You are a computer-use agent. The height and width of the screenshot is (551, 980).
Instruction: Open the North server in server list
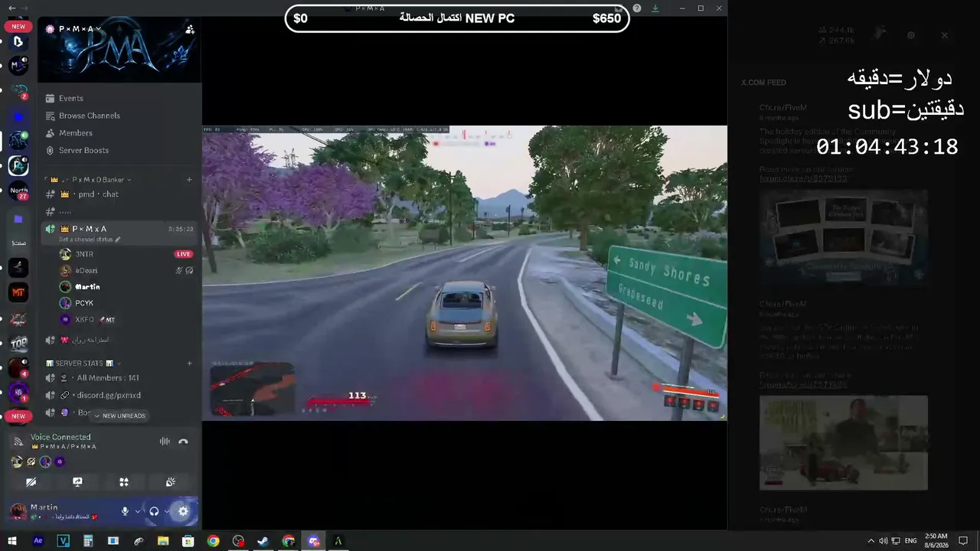[x=18, y=191]
